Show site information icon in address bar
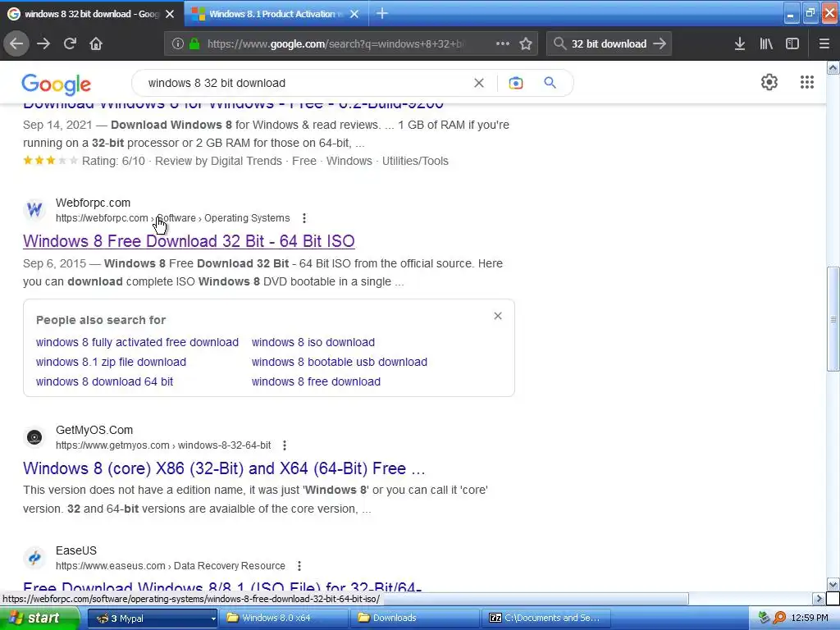 point(178,44)
